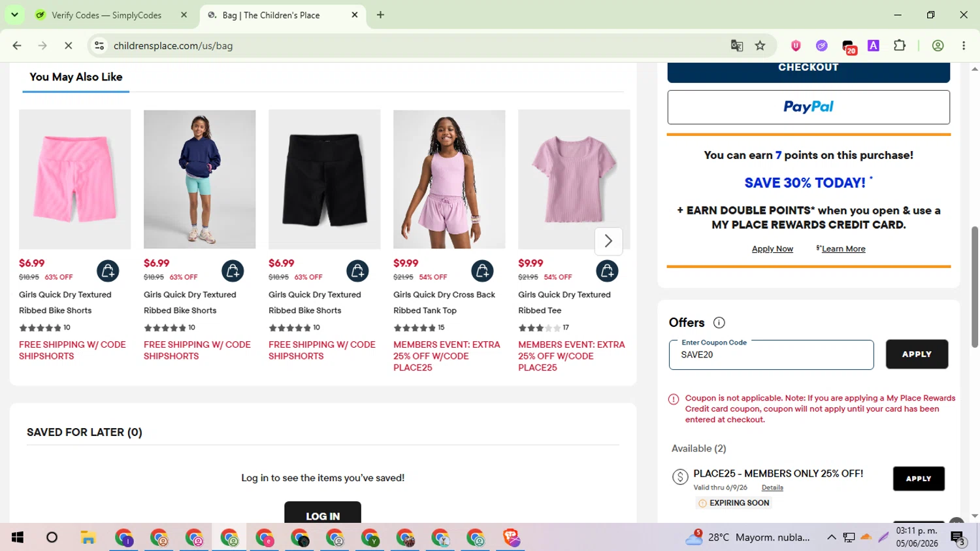Screen dimensions: 980x551
Task: Open the purple A extension
Action: pos(874,46)
